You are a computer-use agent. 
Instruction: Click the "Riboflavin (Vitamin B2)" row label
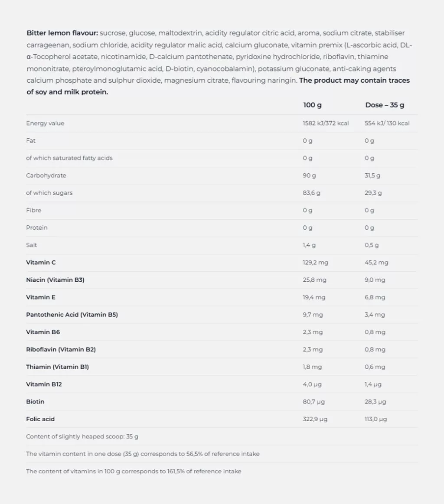[x=61, y=349]
